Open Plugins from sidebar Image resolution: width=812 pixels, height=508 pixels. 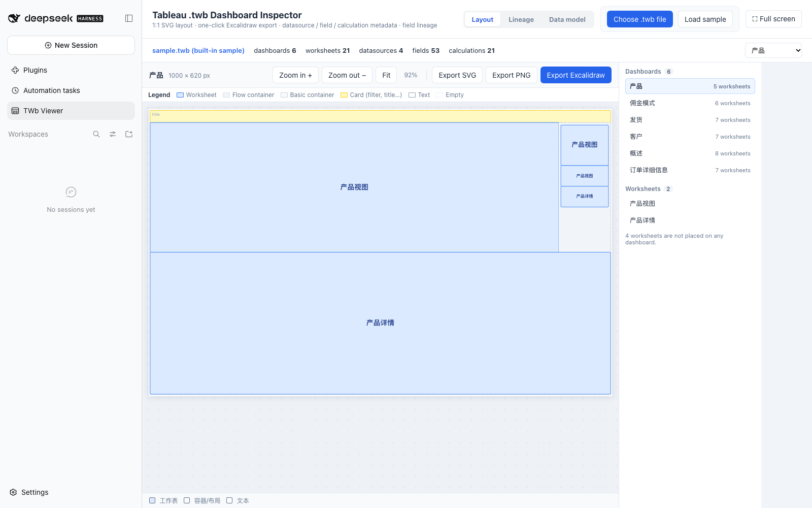pos(71,70)
